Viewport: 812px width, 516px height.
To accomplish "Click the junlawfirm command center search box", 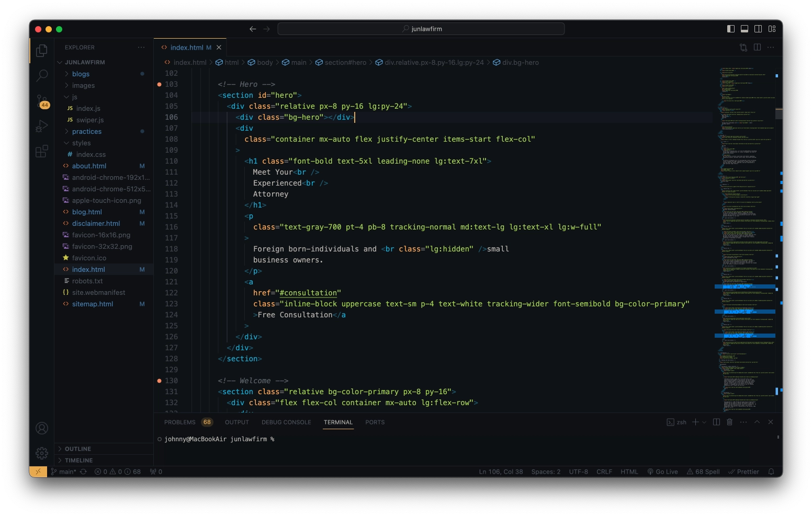I will (x=421, y=29).
